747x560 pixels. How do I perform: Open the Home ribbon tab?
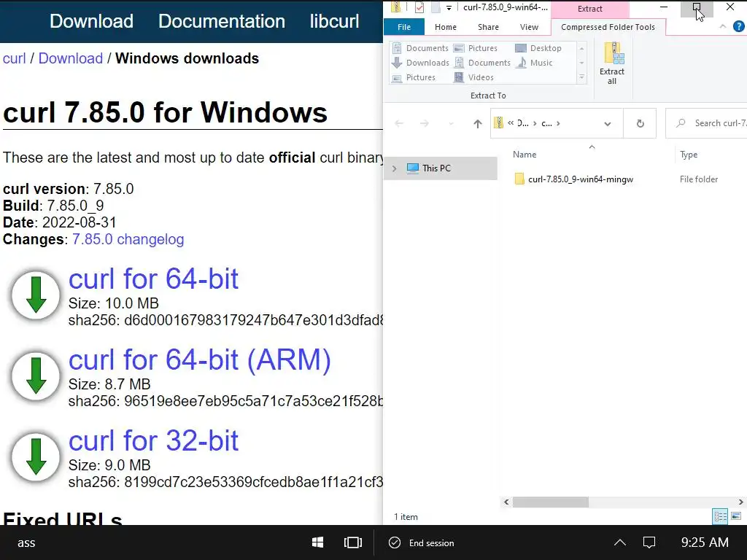pyautogui.click(x=446, y=27)
